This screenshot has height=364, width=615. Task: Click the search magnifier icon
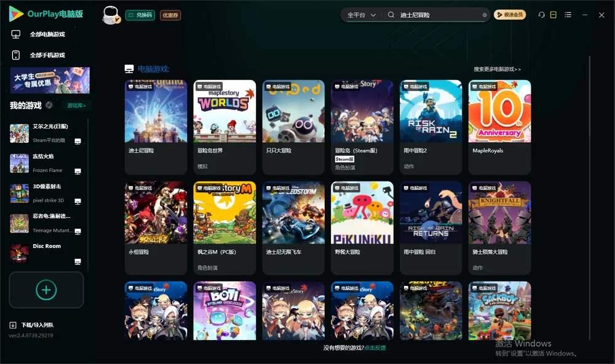point(391,15)
